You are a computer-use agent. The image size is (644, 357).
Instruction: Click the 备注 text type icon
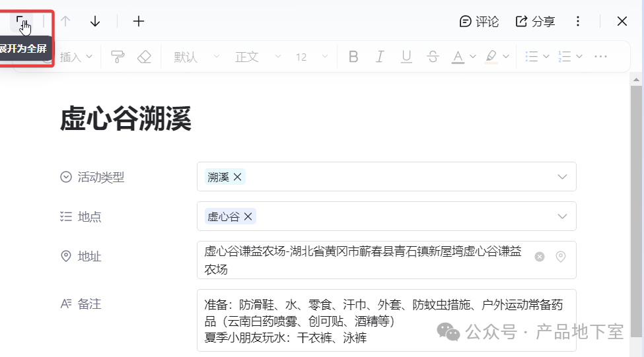coord(65,304)
